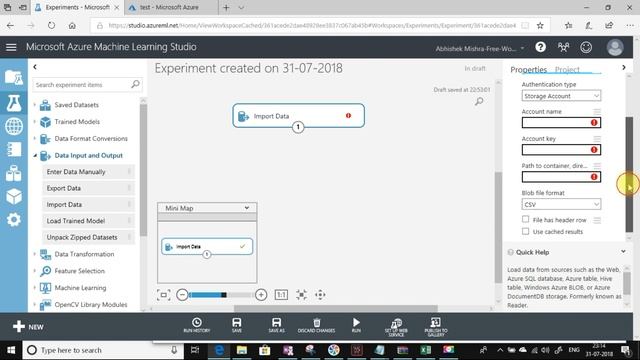
Task: Click Save in bottom toolbar
Action: coord(237,325)
